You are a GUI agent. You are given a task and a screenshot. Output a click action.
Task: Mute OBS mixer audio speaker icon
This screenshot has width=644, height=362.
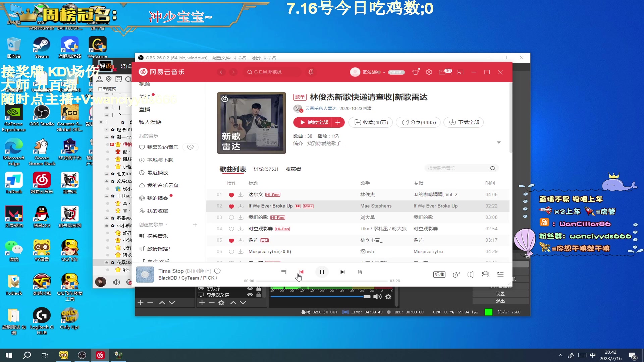coord(378,297)
